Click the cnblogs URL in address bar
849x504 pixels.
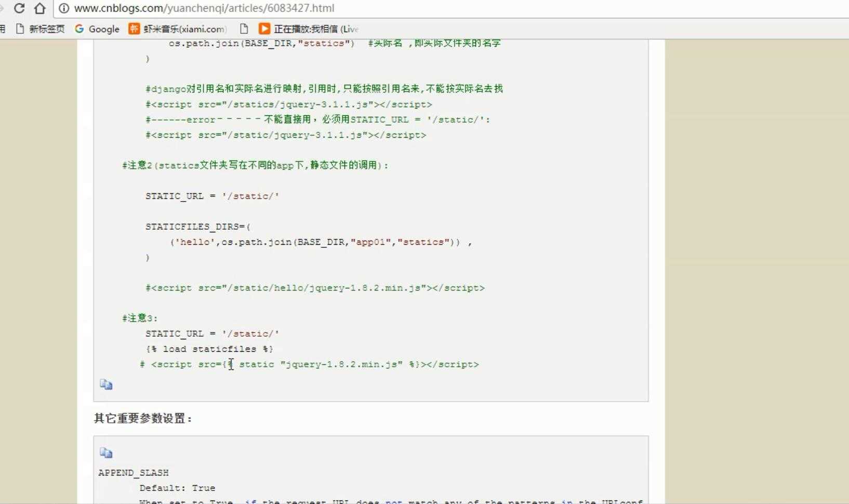(x=204, y=8)
